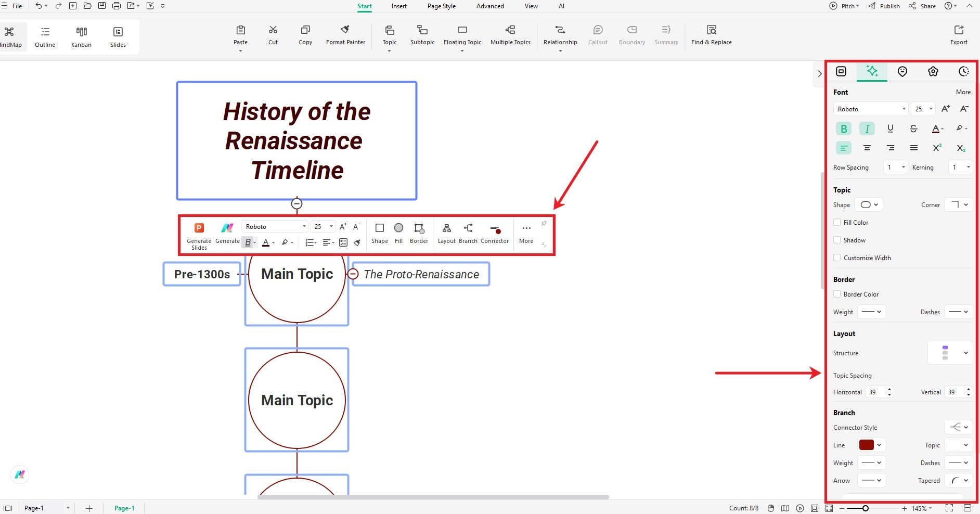This screenshot has width=980, height=514.
Task: Click the branch Line color swatch
Action: point(866,445)
